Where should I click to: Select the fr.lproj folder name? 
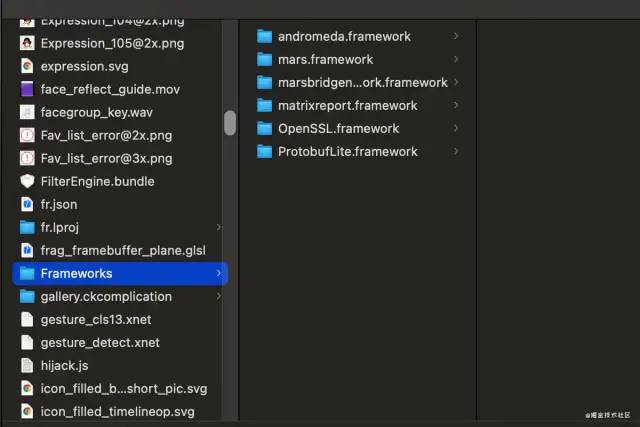coord(60,227)
